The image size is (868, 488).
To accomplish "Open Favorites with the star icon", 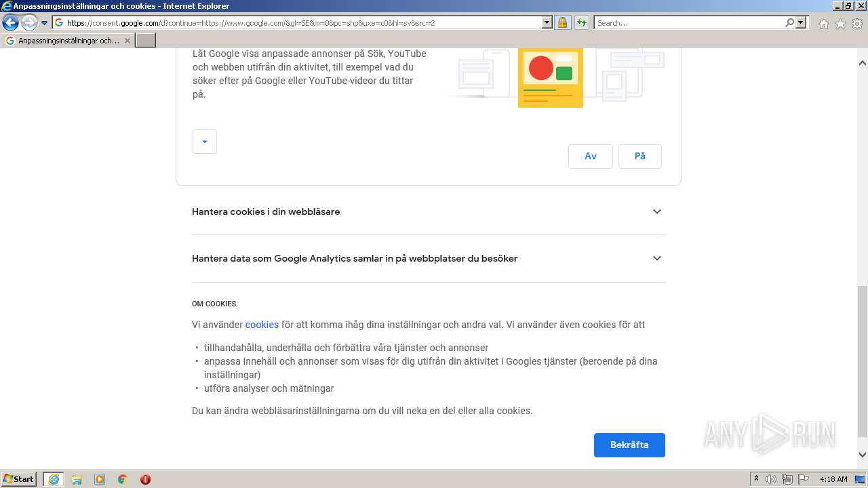I will click(x=840, y=24).
